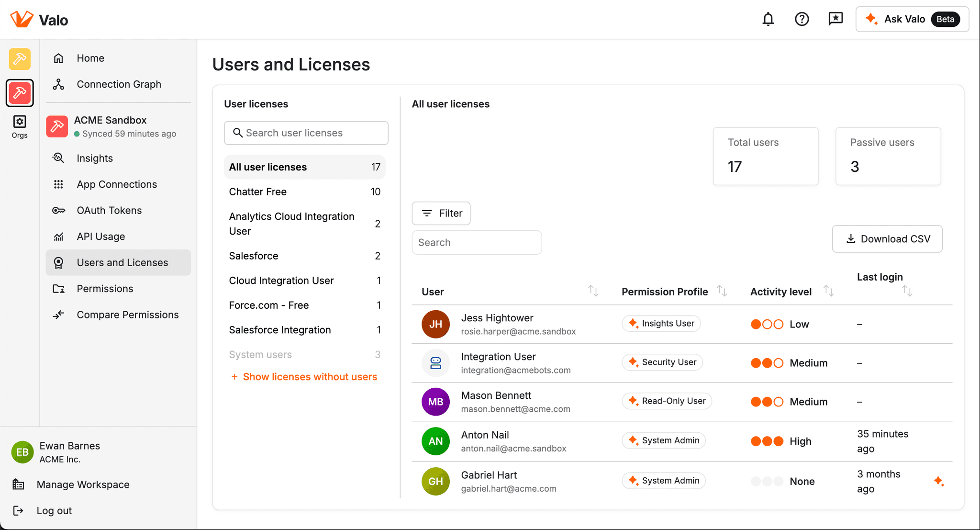The image size is (980, 530).
Task: Select Cloud Integration User license
Action: 305,281
